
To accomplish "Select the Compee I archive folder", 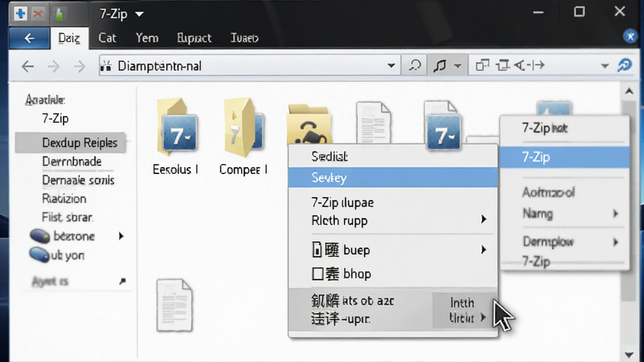I will 243,137.
